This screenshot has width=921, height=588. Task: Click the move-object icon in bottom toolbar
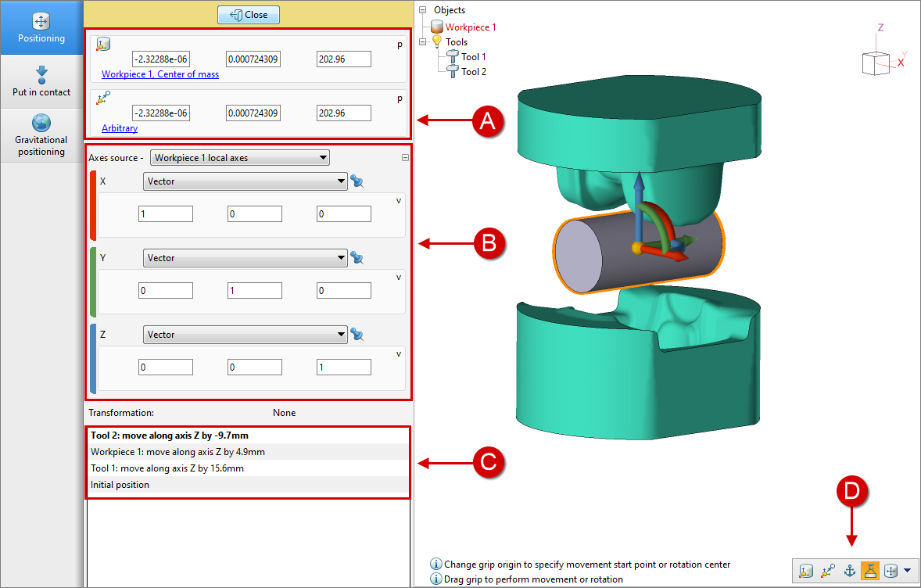point(890,571)
